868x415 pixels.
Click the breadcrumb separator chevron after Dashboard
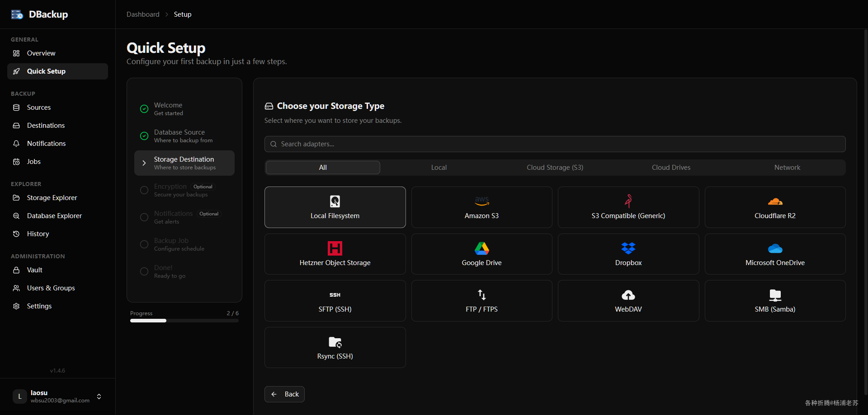click(167, 14)
